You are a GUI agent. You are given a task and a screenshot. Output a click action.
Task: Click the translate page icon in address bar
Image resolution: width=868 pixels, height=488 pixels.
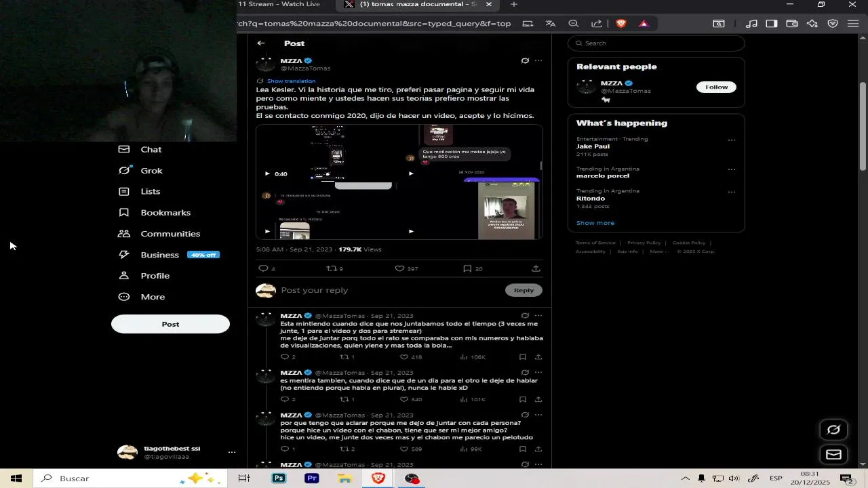click(551, 24)
